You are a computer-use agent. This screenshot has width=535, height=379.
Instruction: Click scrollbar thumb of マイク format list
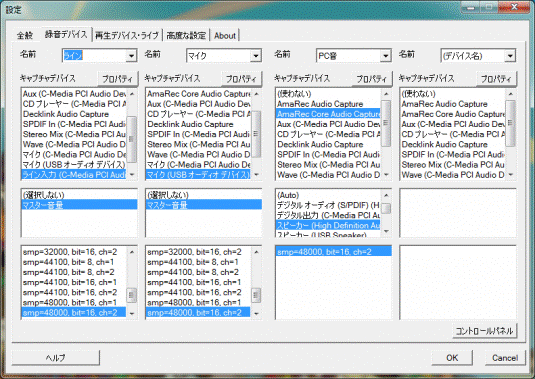tap(257, 295)
